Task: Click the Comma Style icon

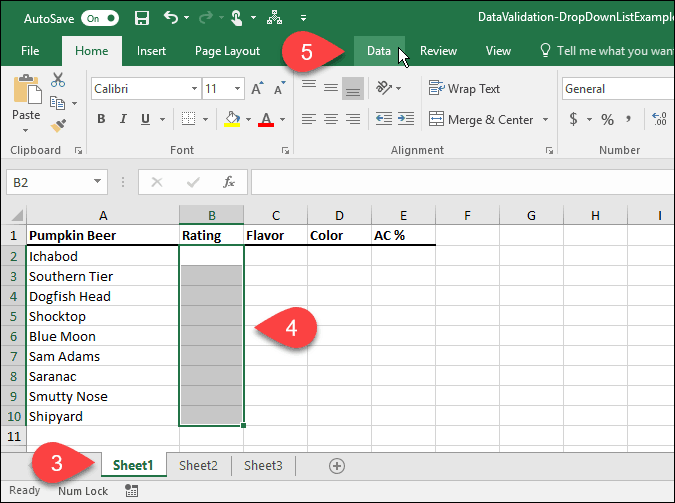Action: tap(629, 119)
